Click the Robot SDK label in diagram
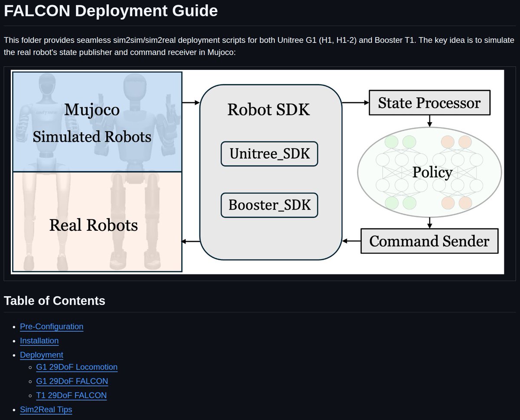This screenshot has height=420, width=520. click(269, 110)
